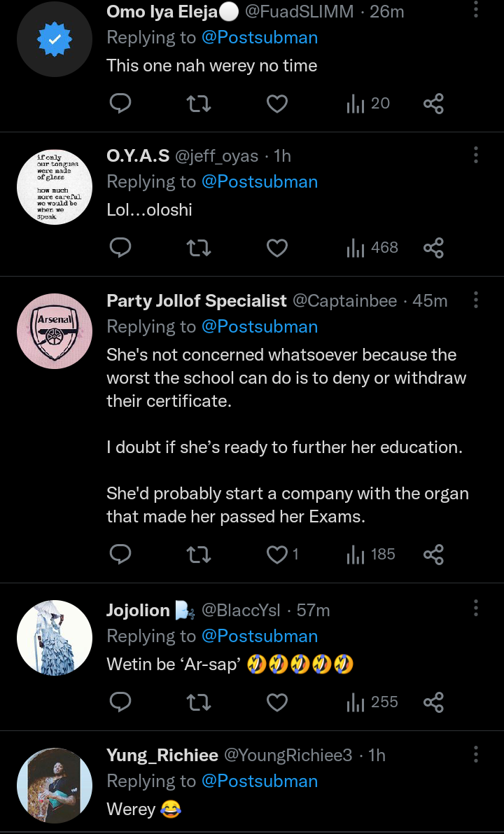Image resolution: width=504 pixels, height=834 pixels.
Task: Open Yung_Richiee's profile picture
Action: [55, 785]
